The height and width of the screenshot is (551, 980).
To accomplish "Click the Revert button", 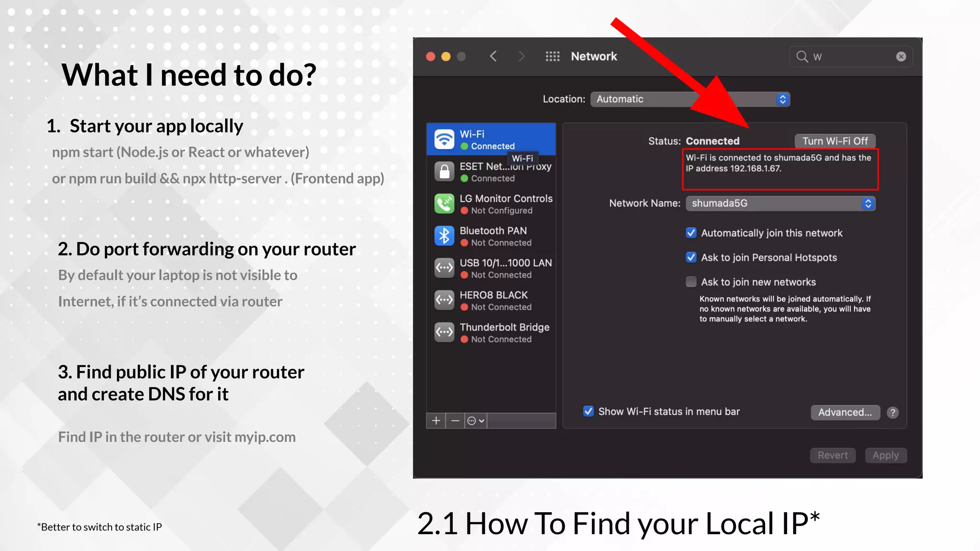I will (x=833, y=455).
